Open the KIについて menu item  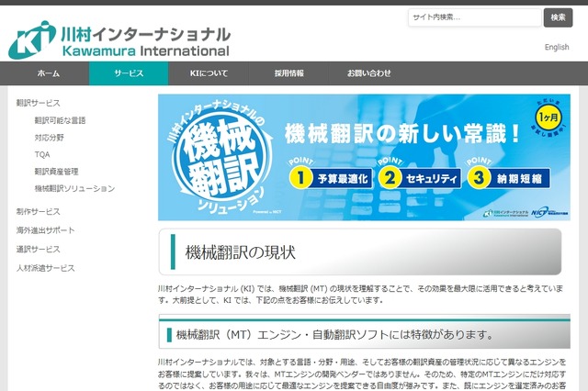(x=209, y=73)
